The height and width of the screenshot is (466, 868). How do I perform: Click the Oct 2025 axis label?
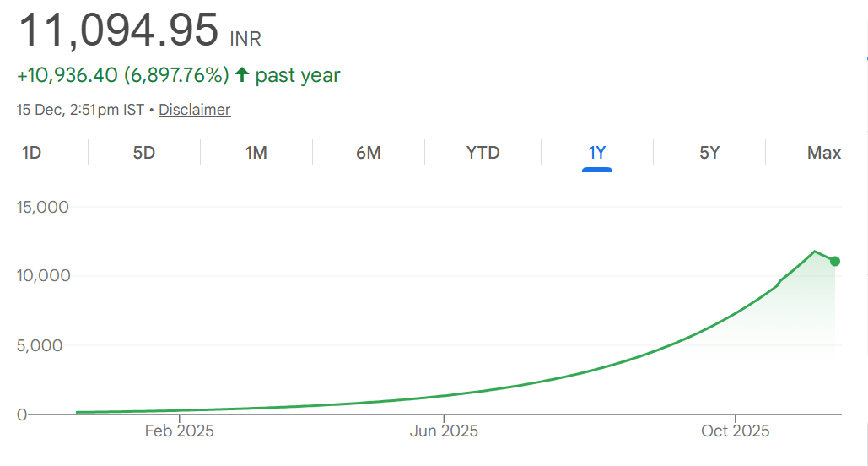(736, 431)
